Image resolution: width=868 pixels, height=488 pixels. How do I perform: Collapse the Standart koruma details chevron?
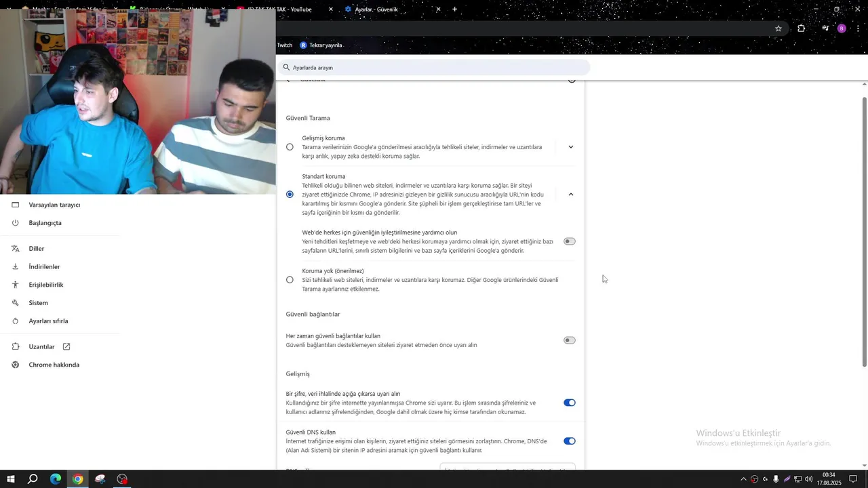[570, 195]
